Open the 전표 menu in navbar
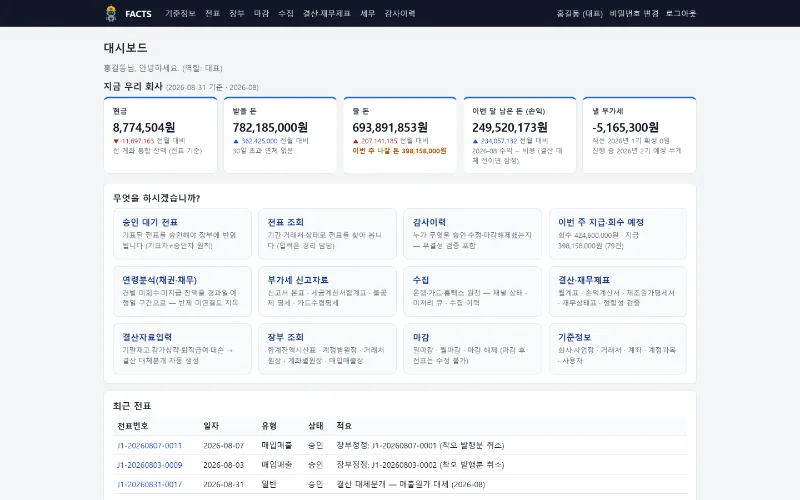The image size is (800, 500). click(x=212, y=14)
